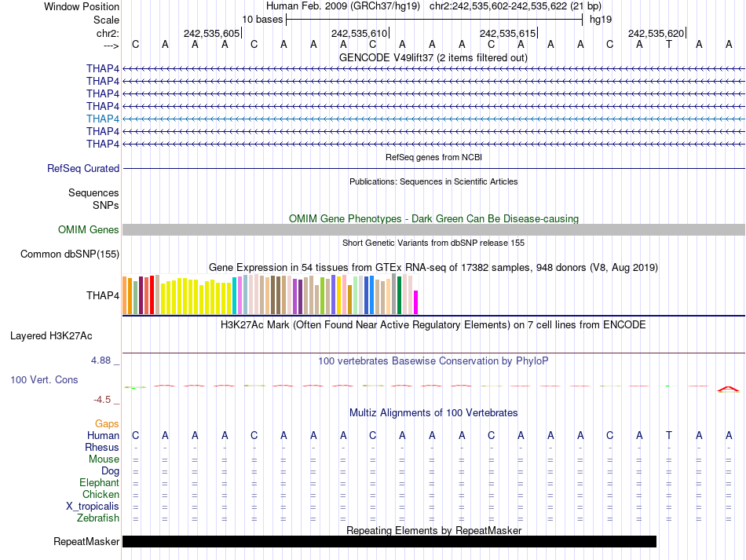Click the orange Gaps label in the Multiz track
This screenshot has height=560, width=746.
(107, 423)
